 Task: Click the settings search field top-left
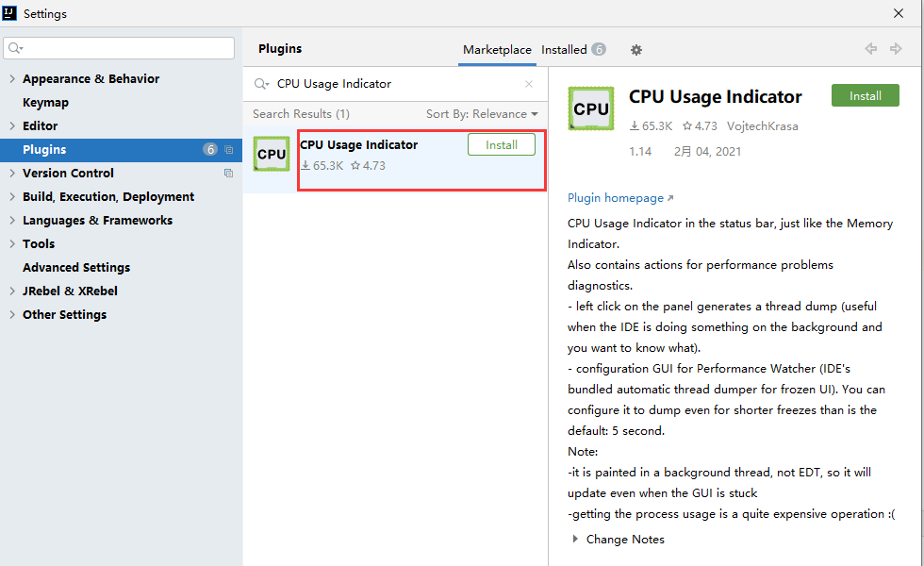(x=119, y=46)
